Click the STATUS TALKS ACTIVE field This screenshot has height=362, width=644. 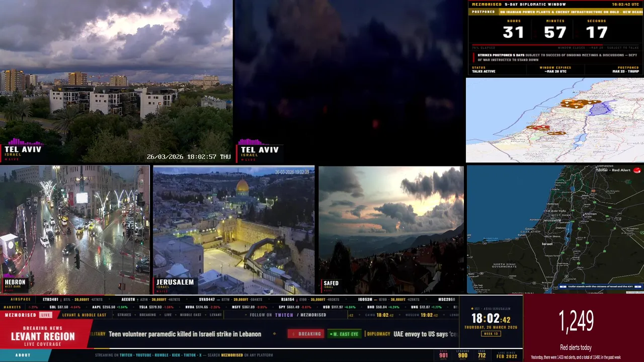484,69
